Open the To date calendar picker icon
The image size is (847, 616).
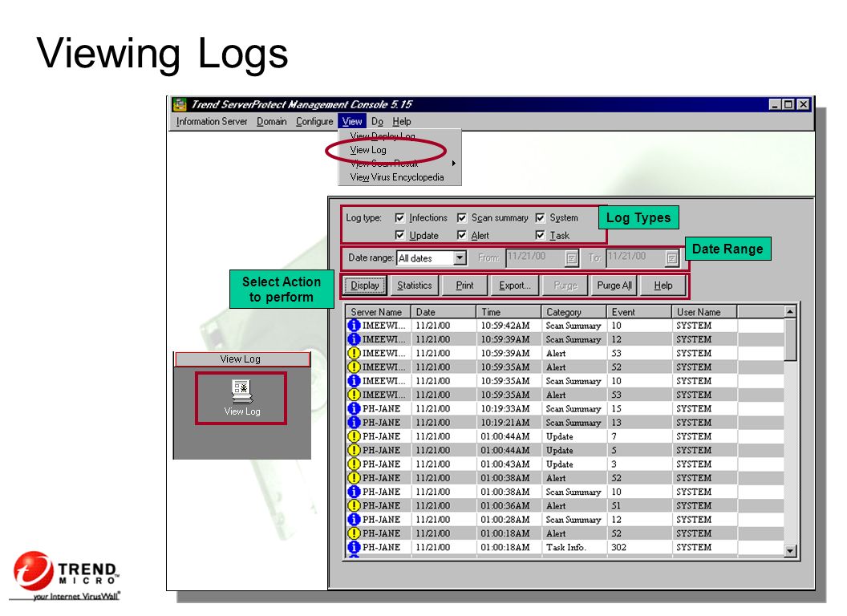point(671,258)
